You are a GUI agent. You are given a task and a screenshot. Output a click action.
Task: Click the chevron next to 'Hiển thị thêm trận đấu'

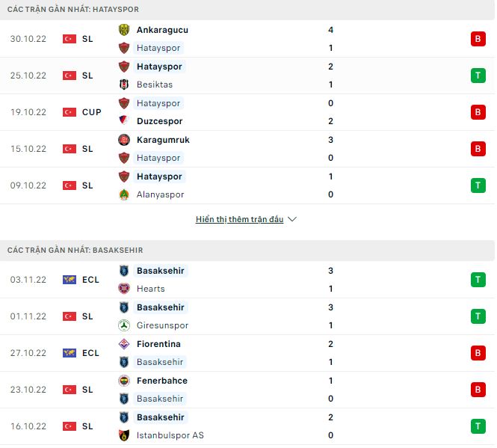click(x=292, y=220)
